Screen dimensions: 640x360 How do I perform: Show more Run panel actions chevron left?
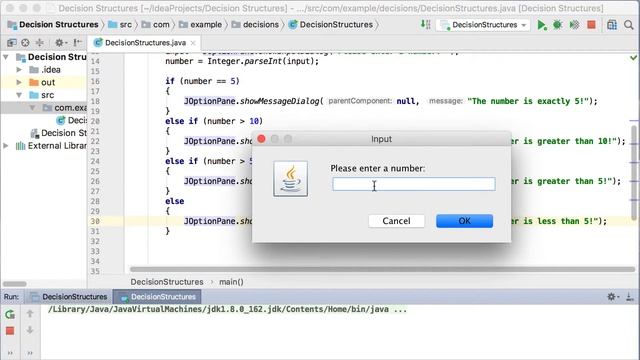point(10,353)
